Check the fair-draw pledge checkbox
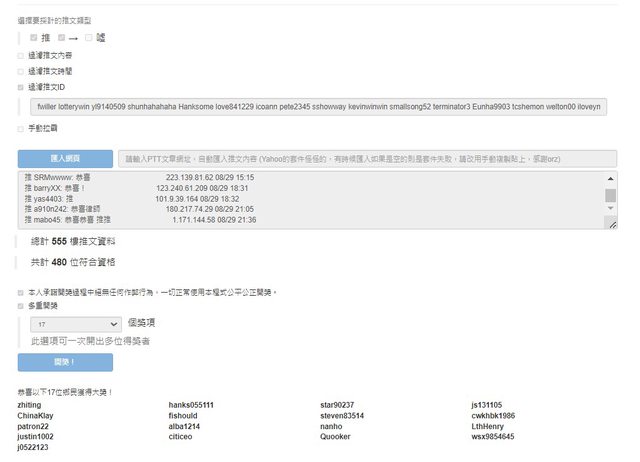 [x=21, y=292]
